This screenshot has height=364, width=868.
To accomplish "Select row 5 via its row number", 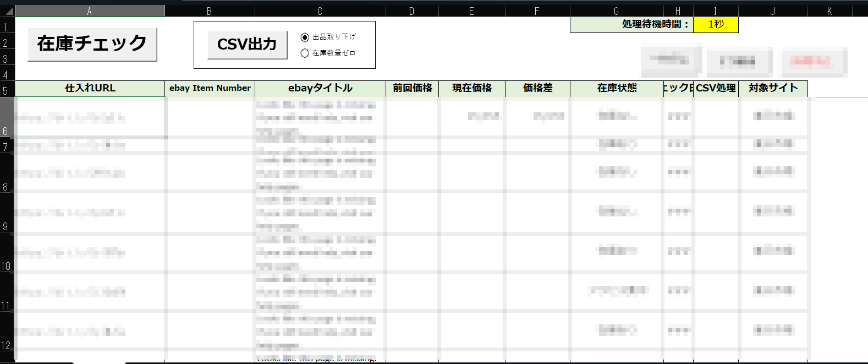I will click(6, 90).
